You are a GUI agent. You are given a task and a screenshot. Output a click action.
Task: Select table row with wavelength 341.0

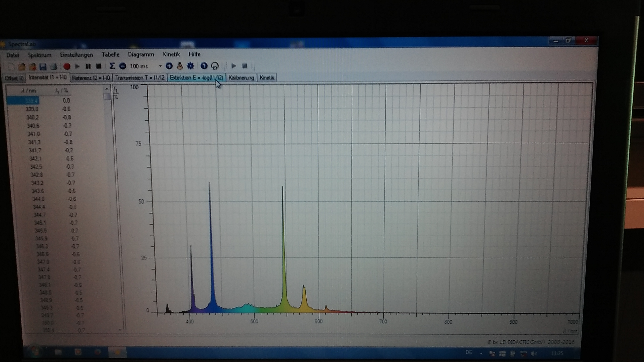34,134
